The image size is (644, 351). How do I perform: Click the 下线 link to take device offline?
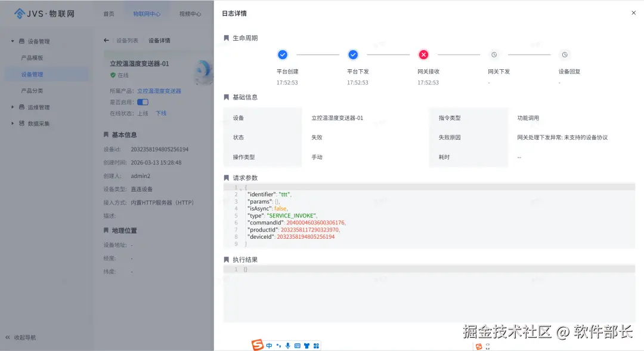(x=161, y=113)
